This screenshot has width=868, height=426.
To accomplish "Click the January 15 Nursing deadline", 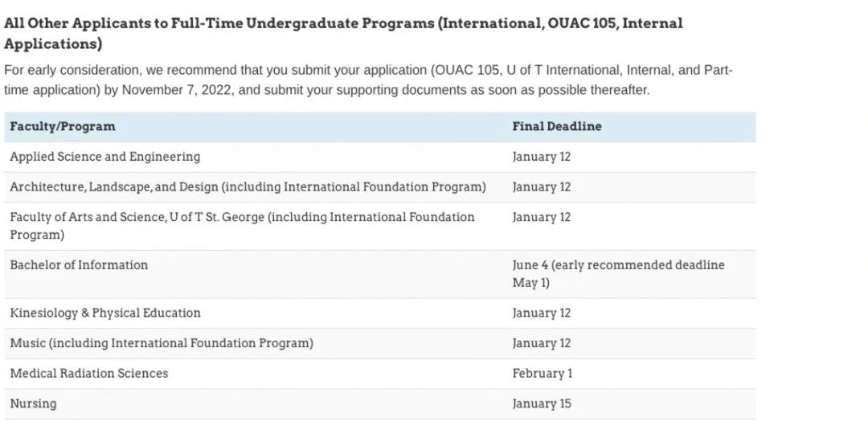I will [x=541, y=403].
